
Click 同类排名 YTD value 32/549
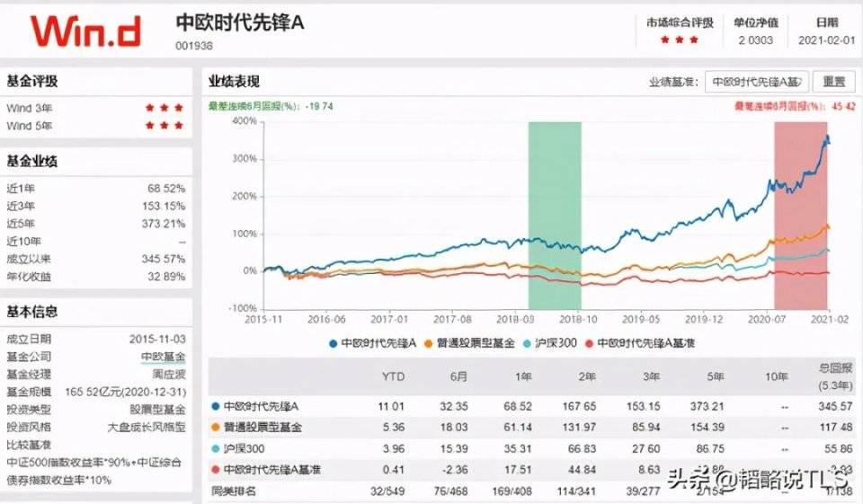coord(388,491)
